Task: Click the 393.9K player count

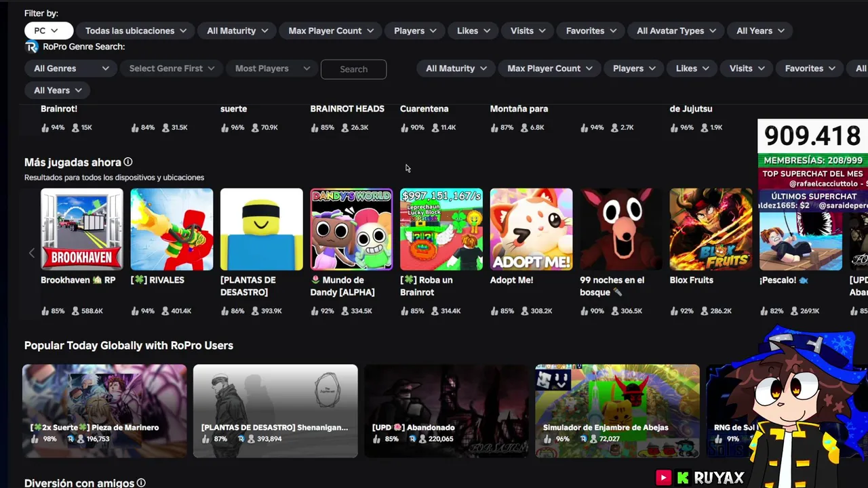Action: [271, 311]
